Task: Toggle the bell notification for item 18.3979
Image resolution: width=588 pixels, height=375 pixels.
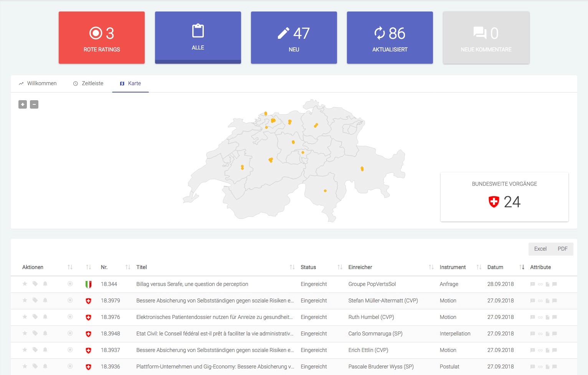Action: tap(45, 300)
